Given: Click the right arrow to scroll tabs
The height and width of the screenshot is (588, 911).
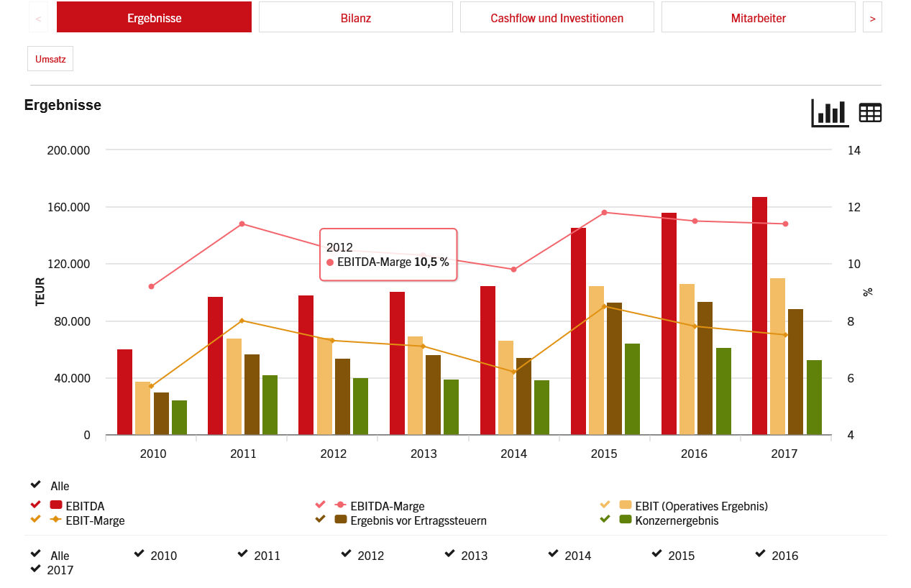Looking at the screenshot, I should pyautogui.click(x=872, y=17).
